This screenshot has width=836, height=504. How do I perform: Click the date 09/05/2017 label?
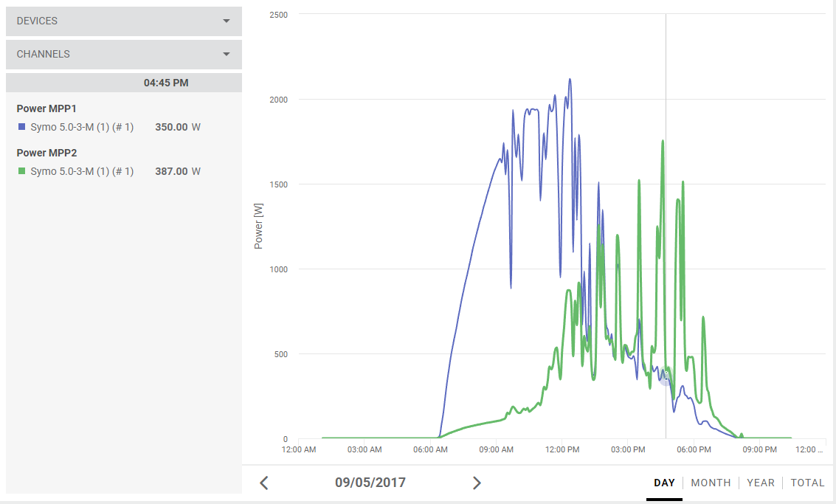370,483
